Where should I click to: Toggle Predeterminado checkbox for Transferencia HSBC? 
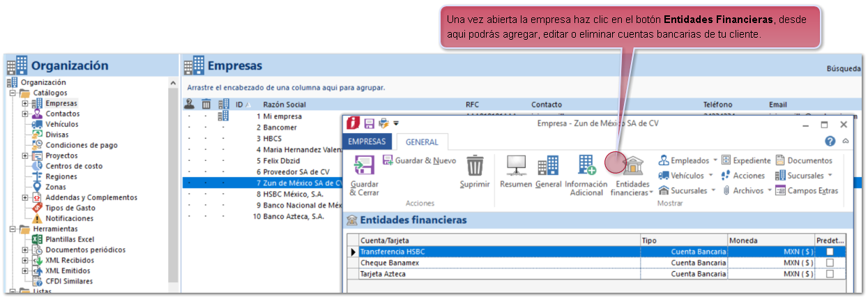click(x=830, y=252)
